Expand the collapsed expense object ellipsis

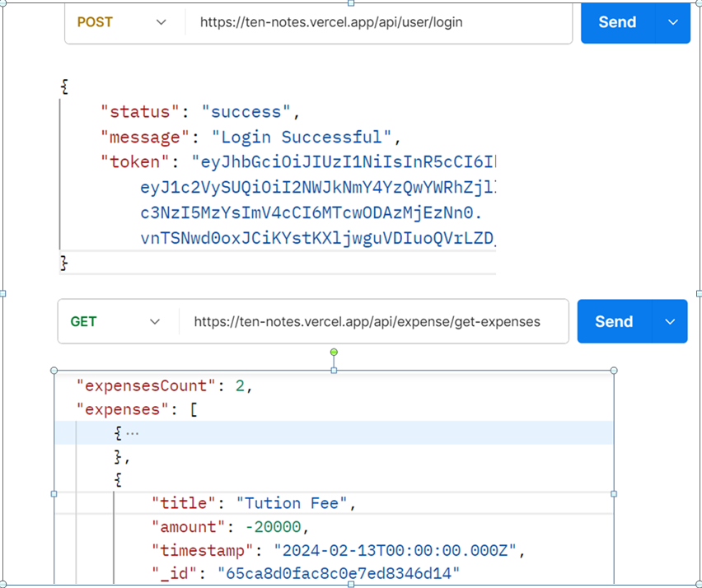coord(132,433)
